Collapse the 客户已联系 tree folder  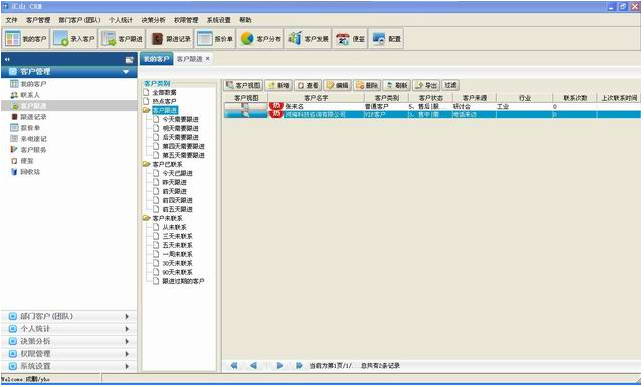pos(147,164)
